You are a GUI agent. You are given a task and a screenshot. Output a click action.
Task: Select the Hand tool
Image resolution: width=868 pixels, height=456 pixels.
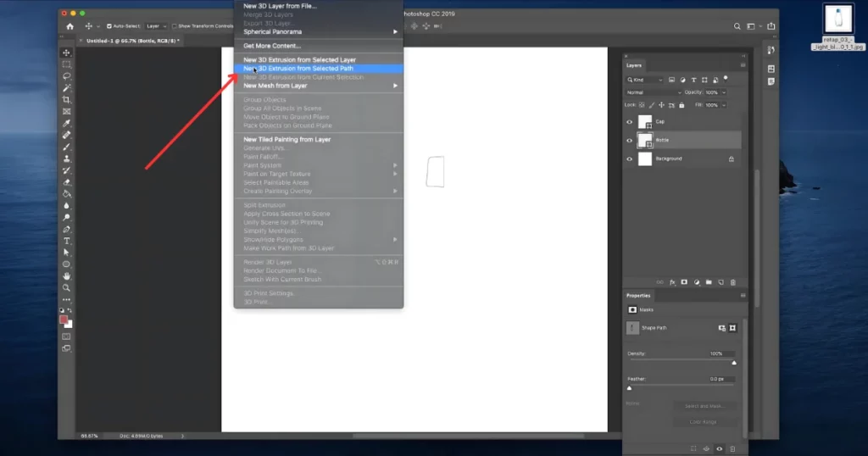(x=66, y=276)
